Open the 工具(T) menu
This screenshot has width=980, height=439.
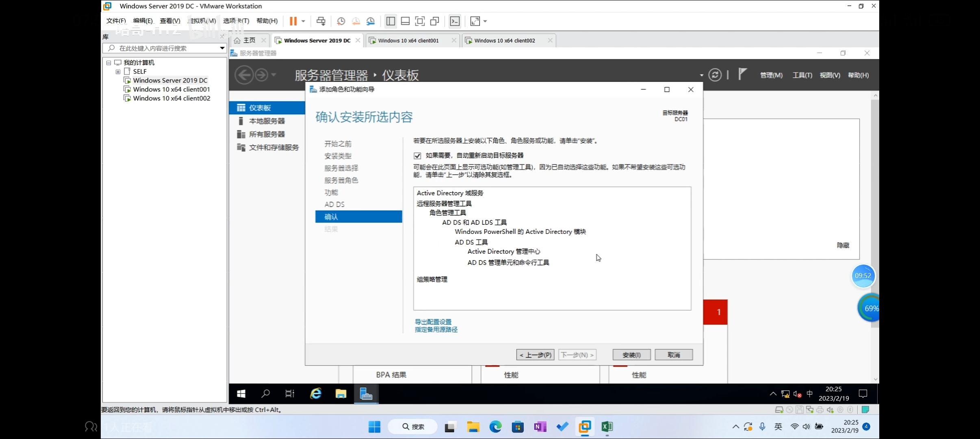coord(802,75)
